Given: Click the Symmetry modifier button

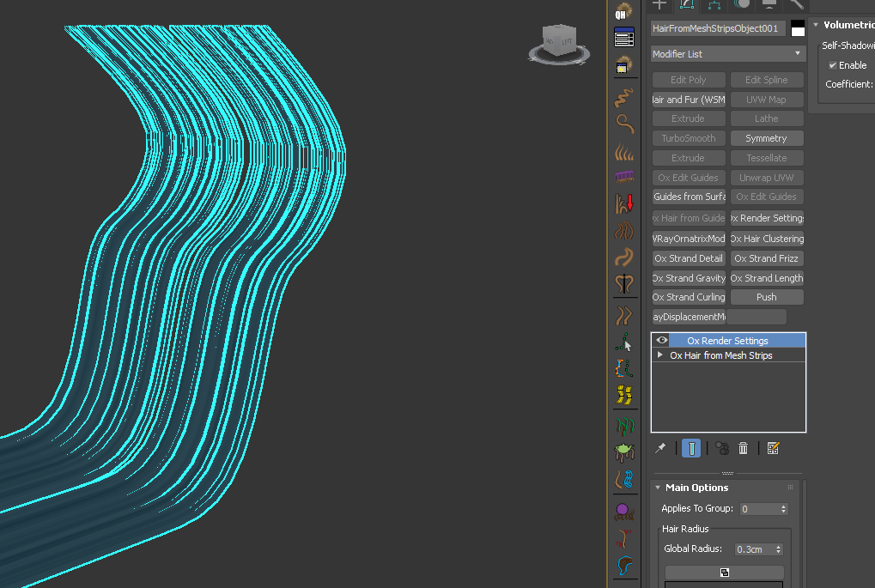Looking at the screenshot, I should tap(766, 138).
